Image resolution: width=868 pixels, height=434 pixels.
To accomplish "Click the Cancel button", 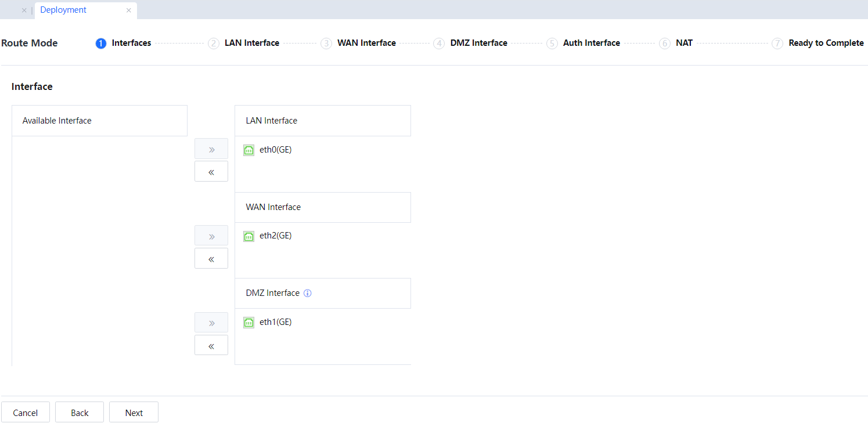I will pos(26,413).
